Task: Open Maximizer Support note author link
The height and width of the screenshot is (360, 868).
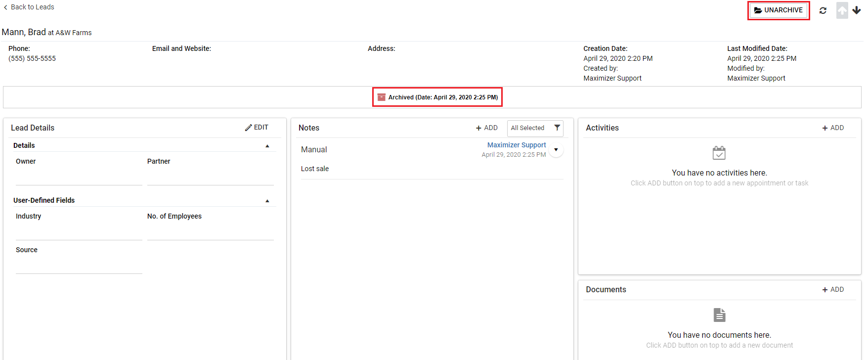Action: point(517,145)
